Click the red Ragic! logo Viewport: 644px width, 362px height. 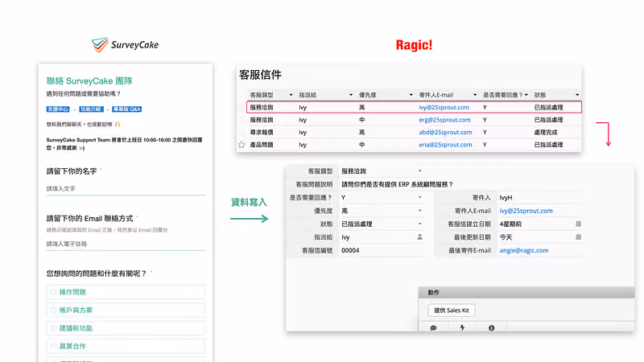[414, 45]
